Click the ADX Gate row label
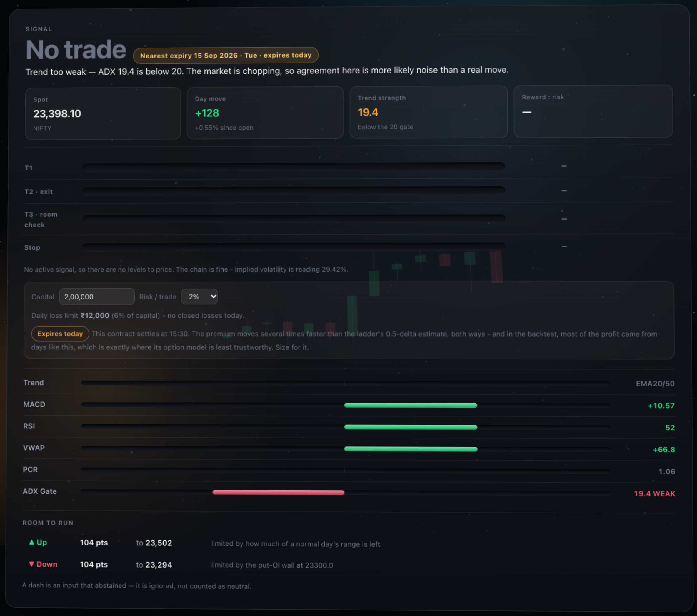The width and height of the screenshot is (697, 616). (40, 491)
